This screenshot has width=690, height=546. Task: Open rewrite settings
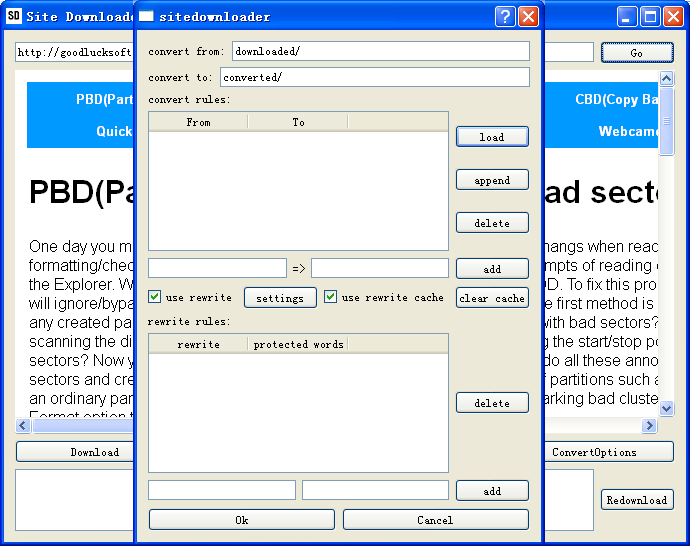click(280, 298)
